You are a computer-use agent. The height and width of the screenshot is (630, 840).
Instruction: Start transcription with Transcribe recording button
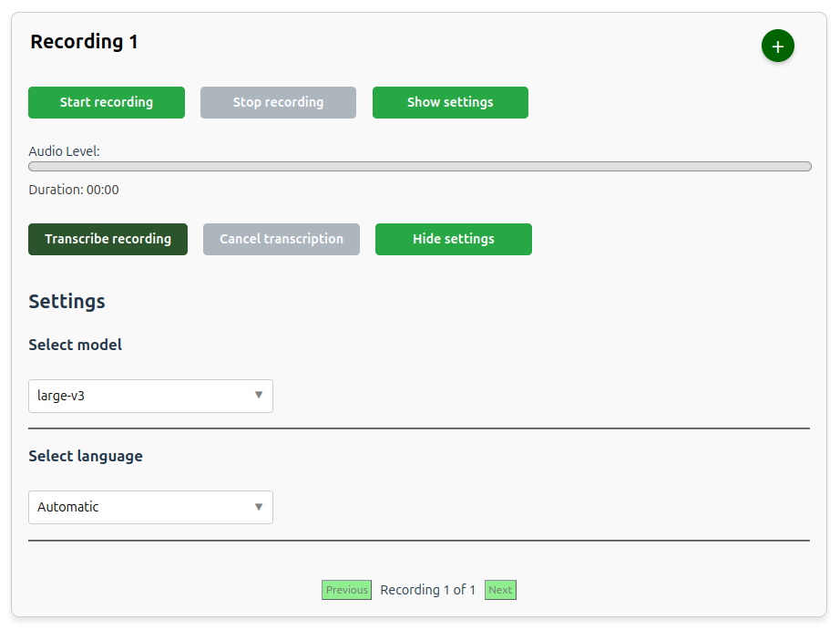coord(108,239)
